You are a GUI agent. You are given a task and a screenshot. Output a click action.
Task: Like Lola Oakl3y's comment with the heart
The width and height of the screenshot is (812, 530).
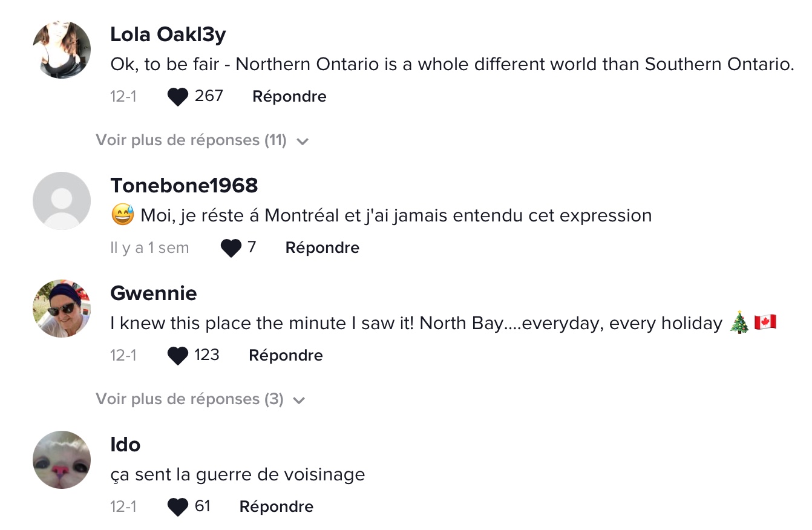pos(177,97)
